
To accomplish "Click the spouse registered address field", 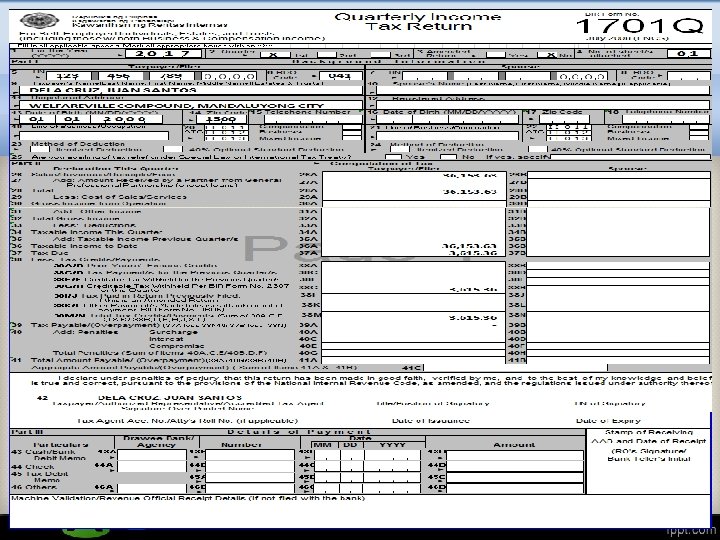I will click(543, 105).
